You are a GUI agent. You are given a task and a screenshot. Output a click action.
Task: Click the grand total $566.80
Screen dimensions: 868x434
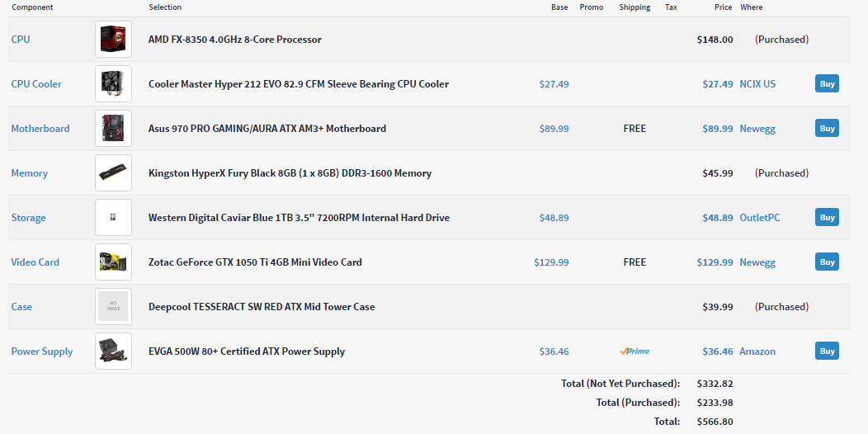tap(715, 422)
